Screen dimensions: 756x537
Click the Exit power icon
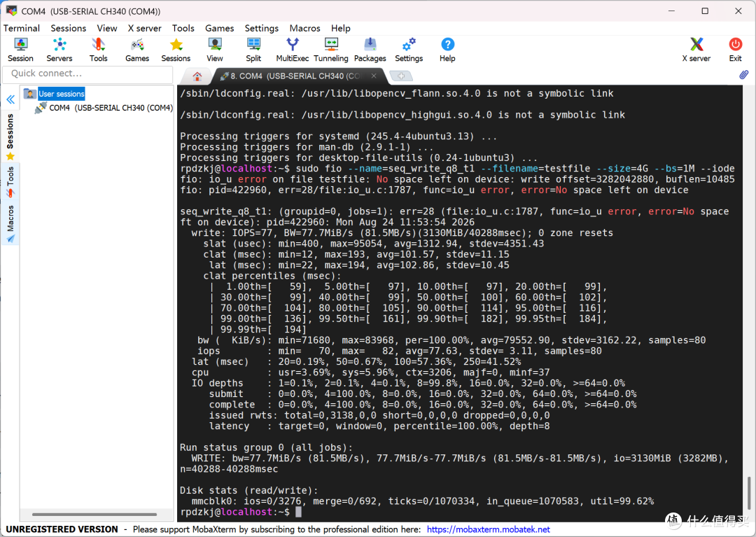coord(735,50)
